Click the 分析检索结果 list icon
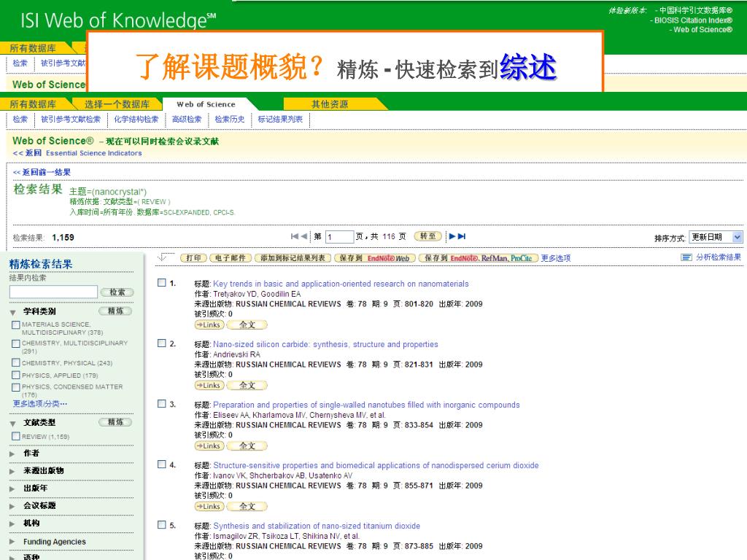The height and width of the screenshot is (560, 747). pyautogui.click(x=686, y=257)
